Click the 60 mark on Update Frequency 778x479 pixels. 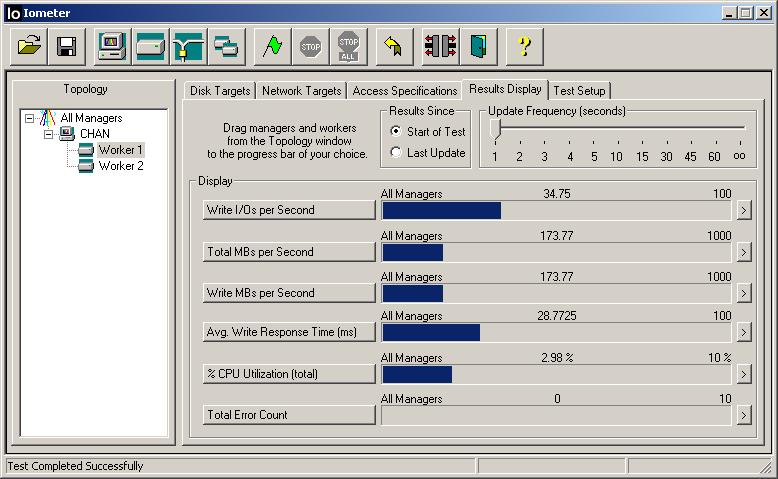(714, 157)
